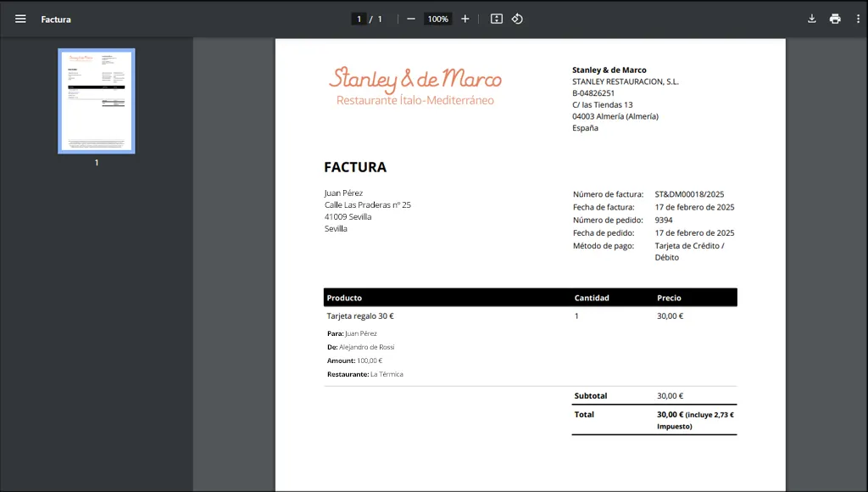Zoom out with the minus icon
This screenshot has width=868, height=492.
[x=411, y=19]
